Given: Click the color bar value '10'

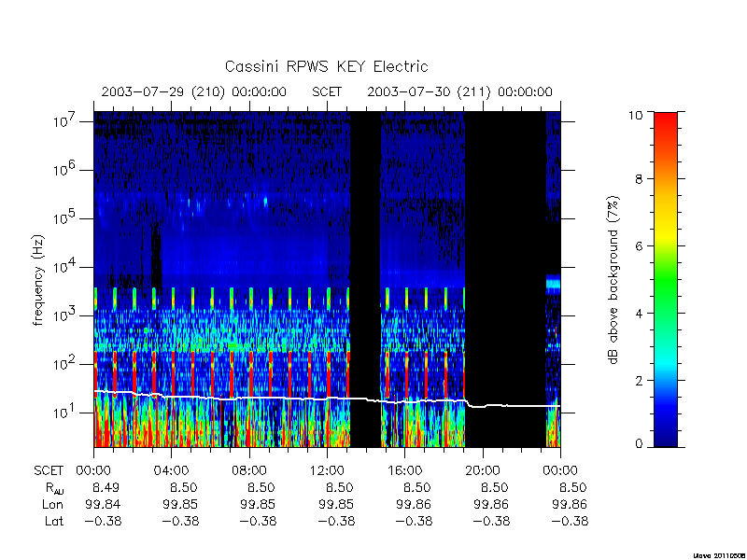Looking at the screenshot, I should [635, 115].
